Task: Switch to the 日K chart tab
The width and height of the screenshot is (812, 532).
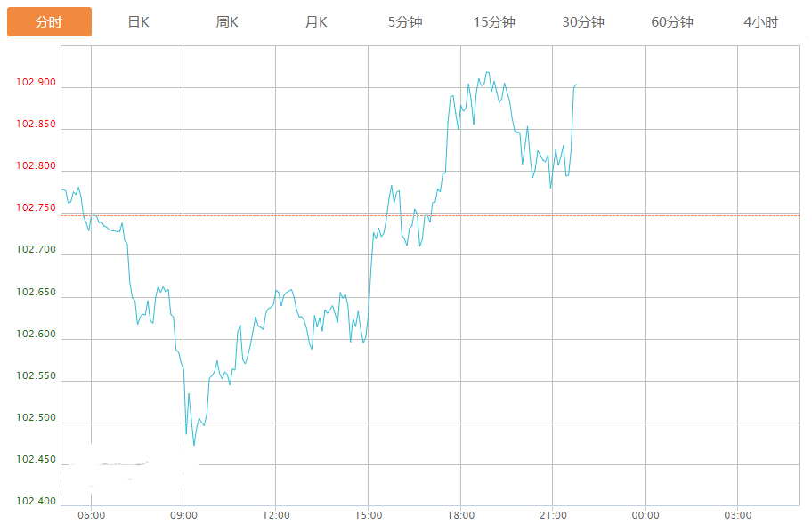Action: click(138, 22)
